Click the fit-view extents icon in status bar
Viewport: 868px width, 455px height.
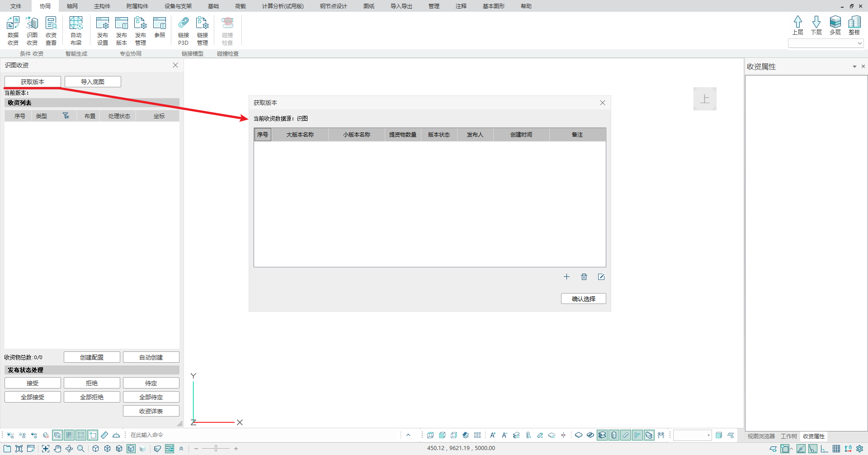(46, 449)
